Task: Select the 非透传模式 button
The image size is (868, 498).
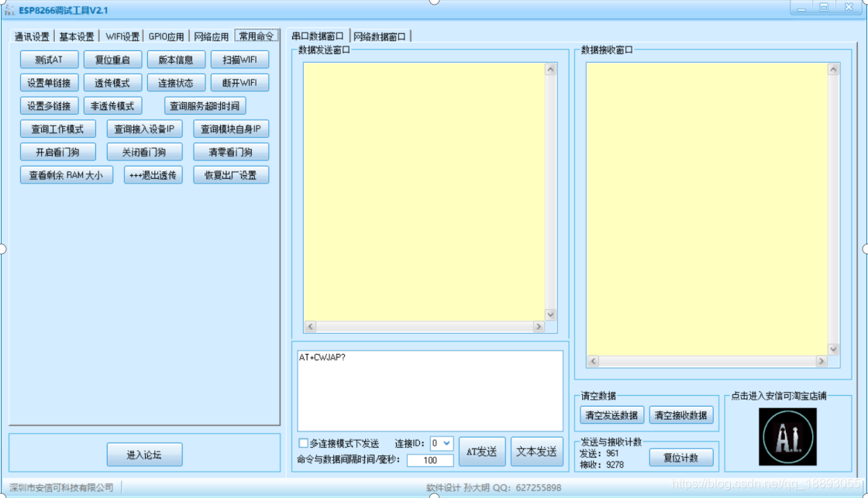Action: [112, 105]
